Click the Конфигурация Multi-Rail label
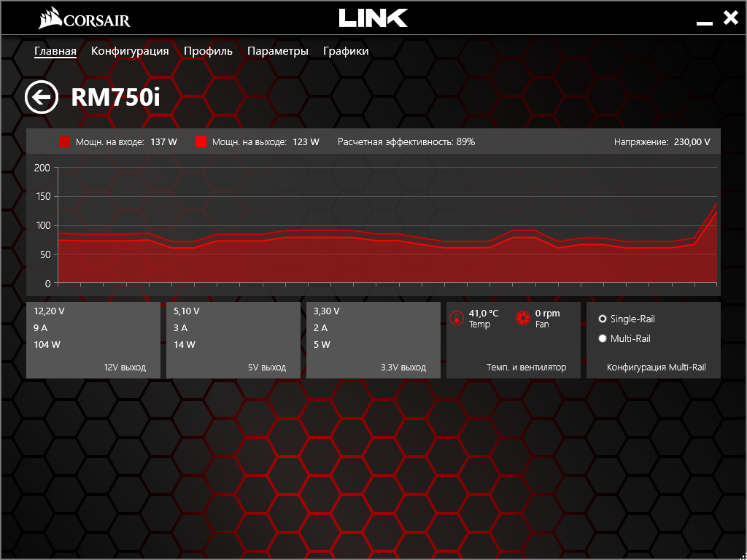This screenshot has height=560, width=747. coord(657,367)
